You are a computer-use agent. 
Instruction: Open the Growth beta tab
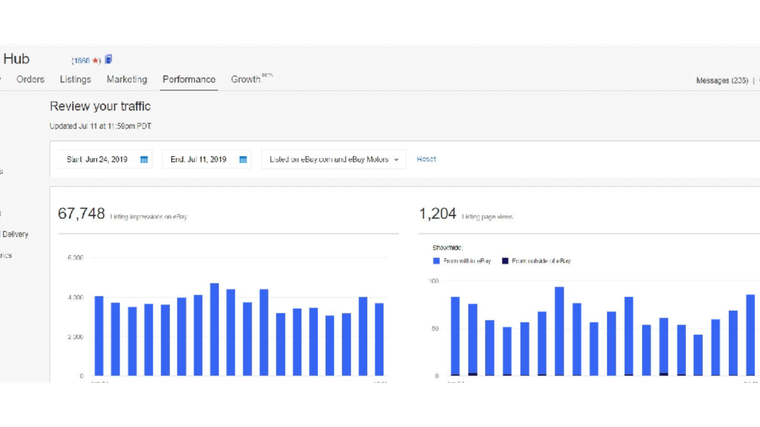(252, 79)
